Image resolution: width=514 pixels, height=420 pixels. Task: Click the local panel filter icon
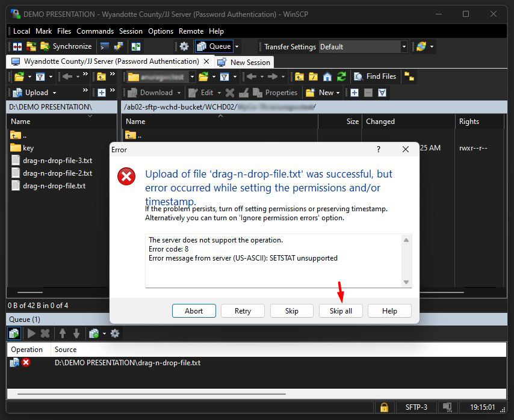(40, 76)
